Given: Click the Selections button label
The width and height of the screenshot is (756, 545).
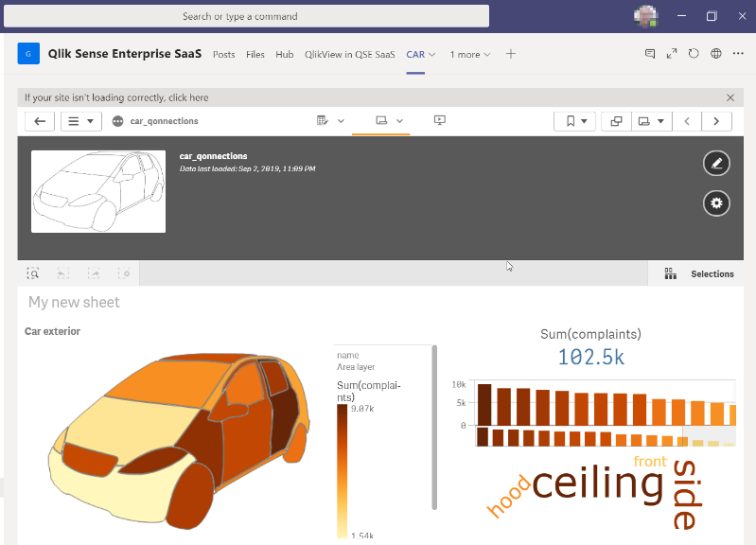Looking at the screenshot, I should (x=712, y=274).
